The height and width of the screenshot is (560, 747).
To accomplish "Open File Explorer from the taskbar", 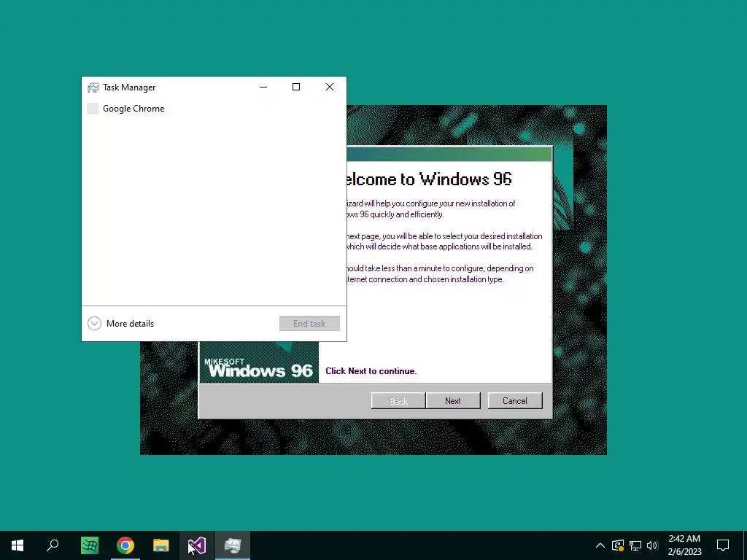I will tap(161, 545).
